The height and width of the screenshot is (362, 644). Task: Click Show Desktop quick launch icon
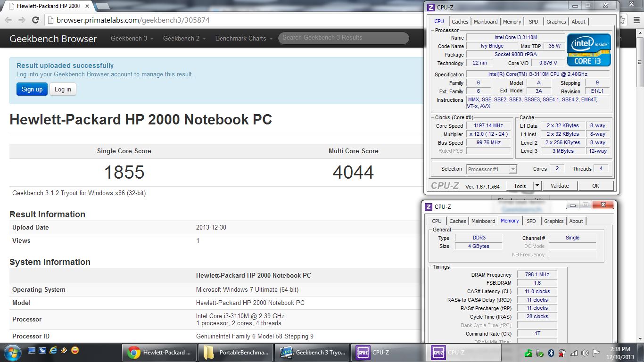[x=32, y=350]
